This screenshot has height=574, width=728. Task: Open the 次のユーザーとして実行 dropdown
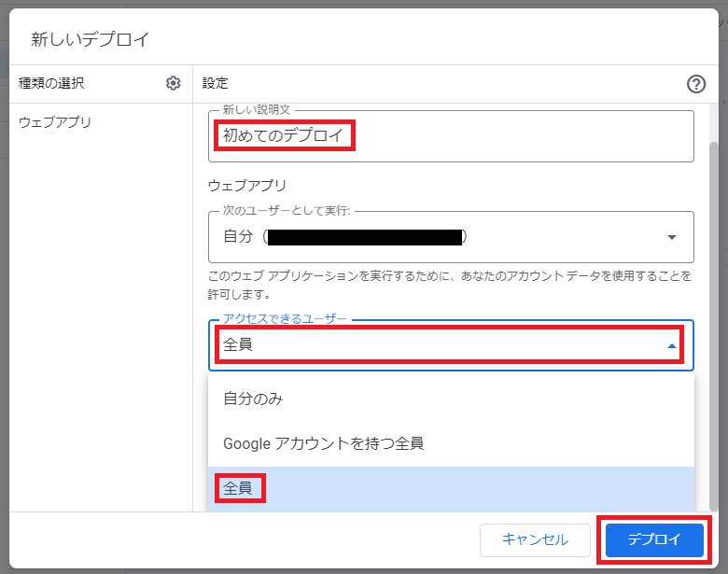pyautogui.click(x=451, y=237)
